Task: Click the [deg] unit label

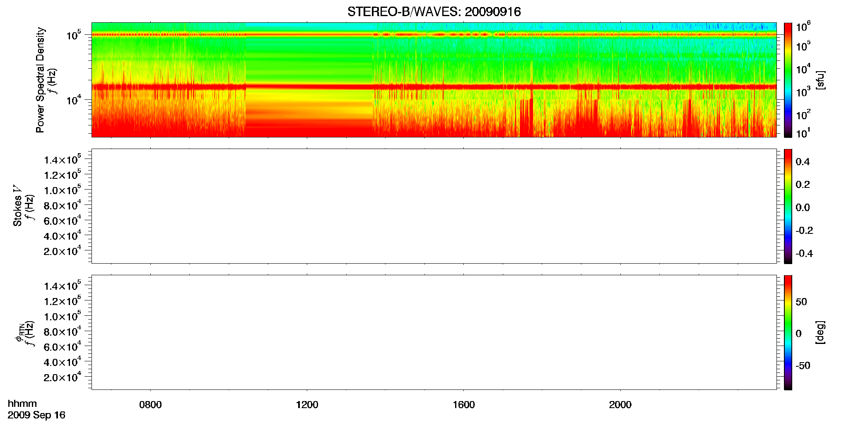Action: (x=820, y=332)
